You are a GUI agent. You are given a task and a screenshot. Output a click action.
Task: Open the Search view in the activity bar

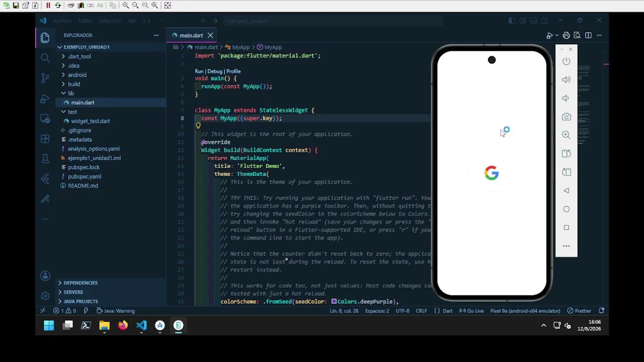pos(45,58)
